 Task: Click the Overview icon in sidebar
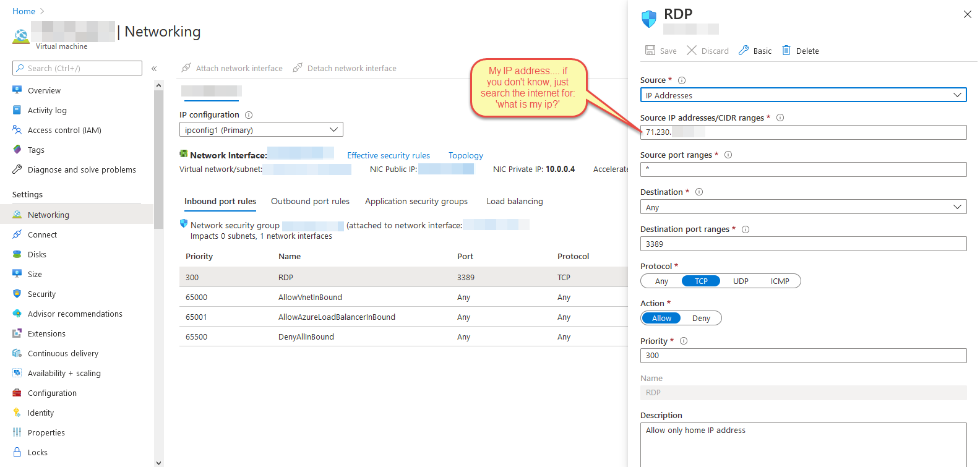point(17,90)
